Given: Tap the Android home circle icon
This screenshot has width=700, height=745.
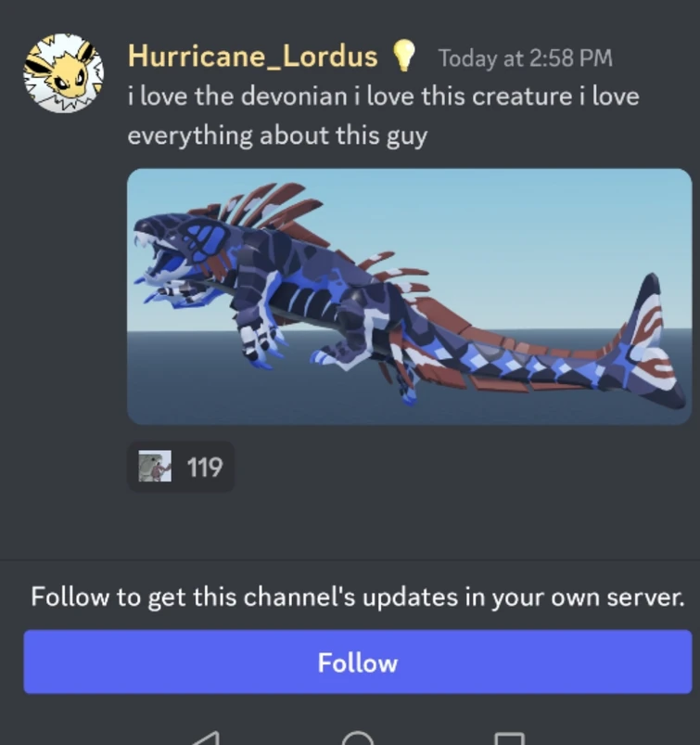Looking at the screenshot, I should (358, 739).
